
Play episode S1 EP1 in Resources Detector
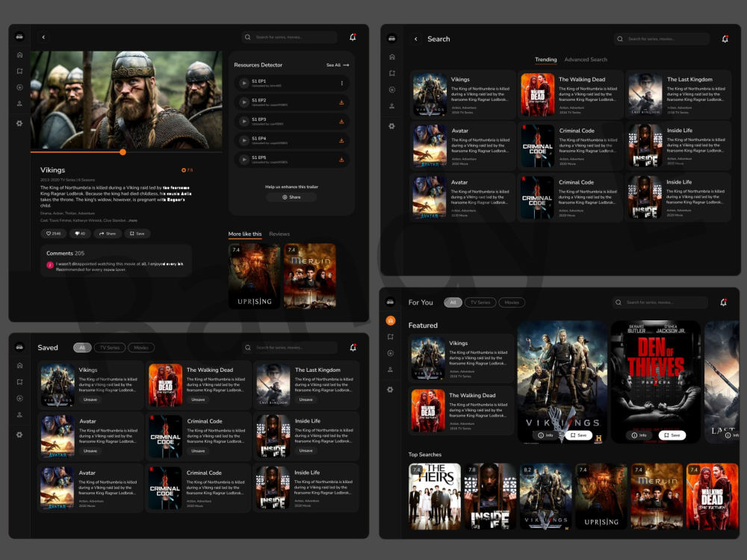[244, 84]
